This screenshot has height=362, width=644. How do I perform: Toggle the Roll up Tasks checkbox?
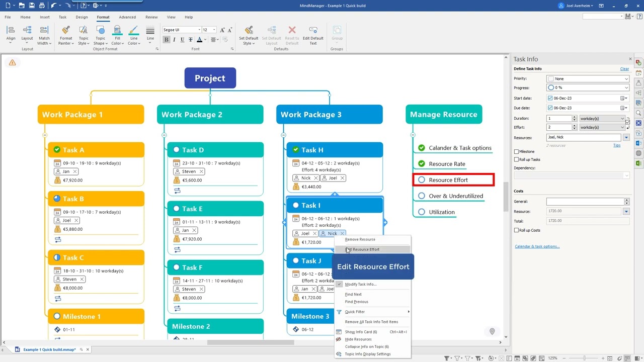(516, 159)
